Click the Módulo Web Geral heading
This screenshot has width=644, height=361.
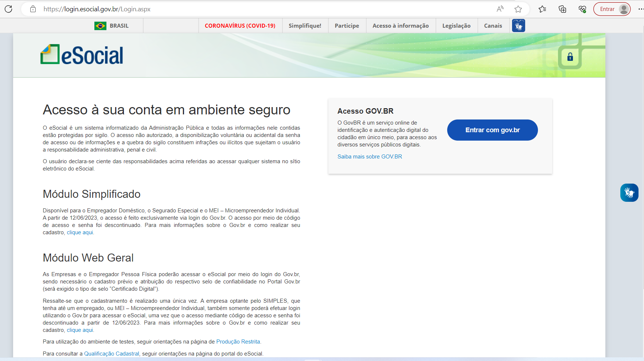click(x=88, y=258)
